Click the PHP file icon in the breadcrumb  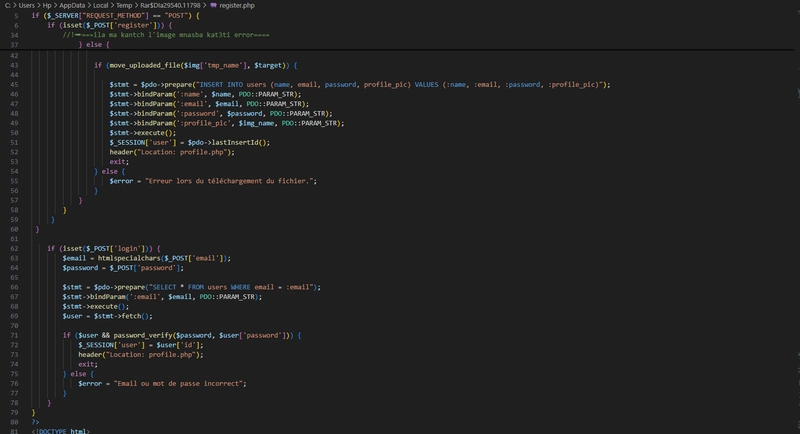point(214,5)
